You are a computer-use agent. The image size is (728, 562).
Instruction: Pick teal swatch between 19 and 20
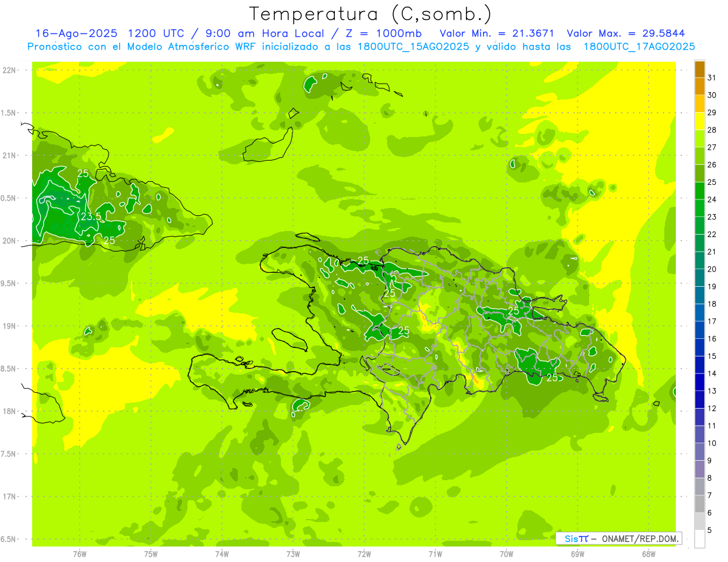click(x=699, y=278)
